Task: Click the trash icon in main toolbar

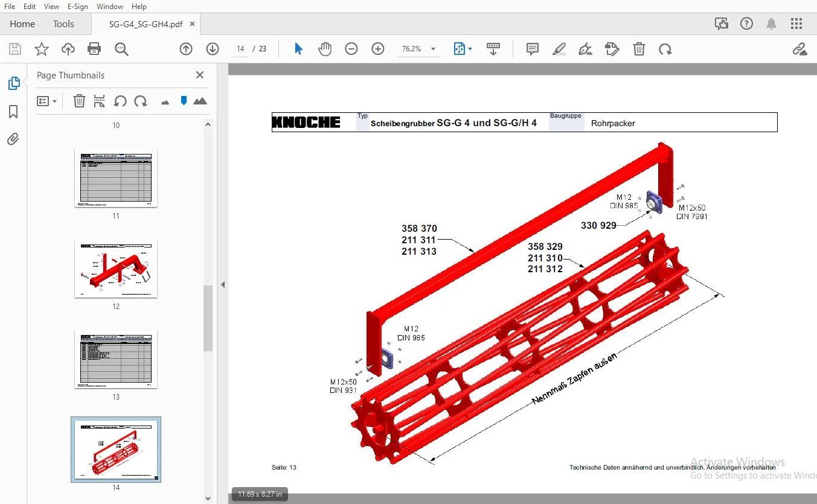Action: pos(639,49)
